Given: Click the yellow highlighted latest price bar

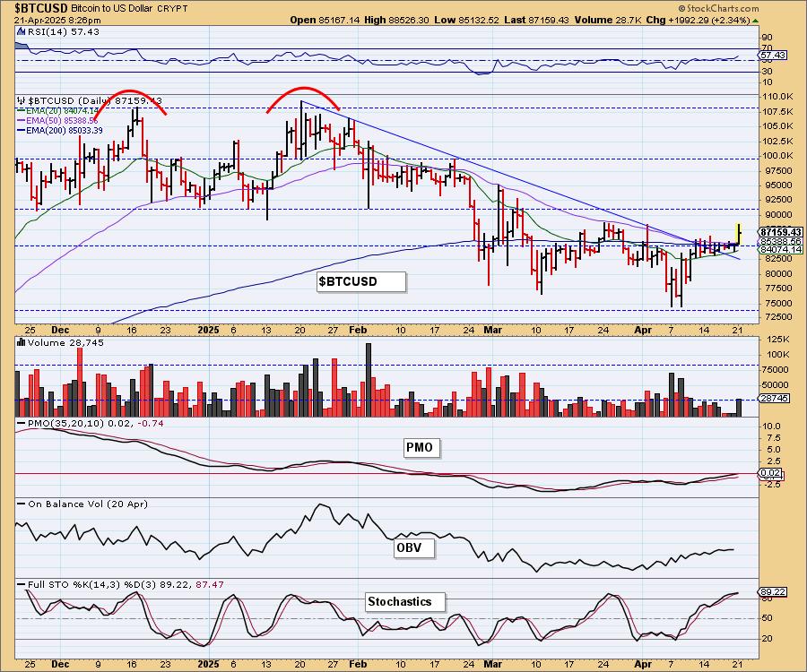Looking at the screenshot, I should coord(739,234).
